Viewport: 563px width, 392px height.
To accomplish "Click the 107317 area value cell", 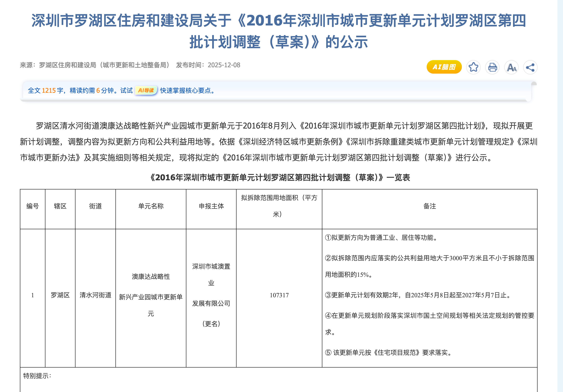I will click(279, 295).
